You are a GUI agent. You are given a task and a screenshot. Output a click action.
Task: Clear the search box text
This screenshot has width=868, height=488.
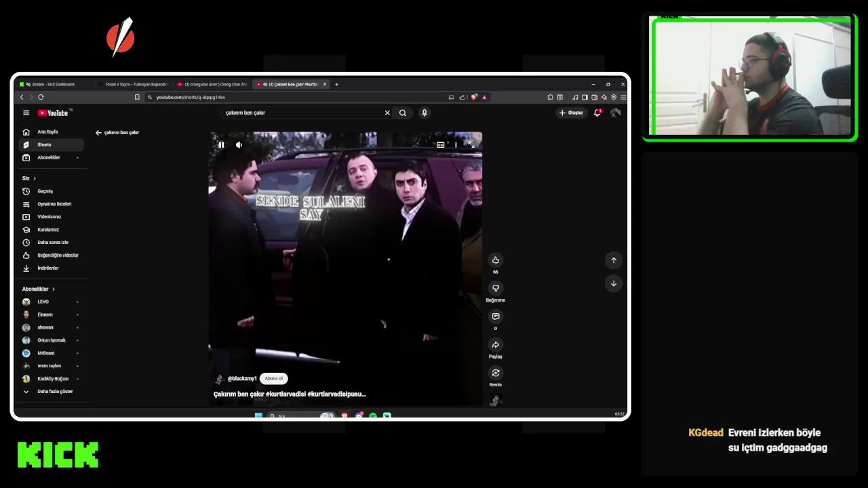(387, 113)
